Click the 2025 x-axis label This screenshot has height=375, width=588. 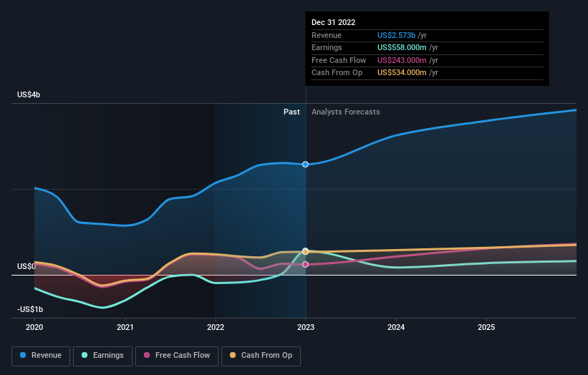pyautogui.click(x=486, y=328)
